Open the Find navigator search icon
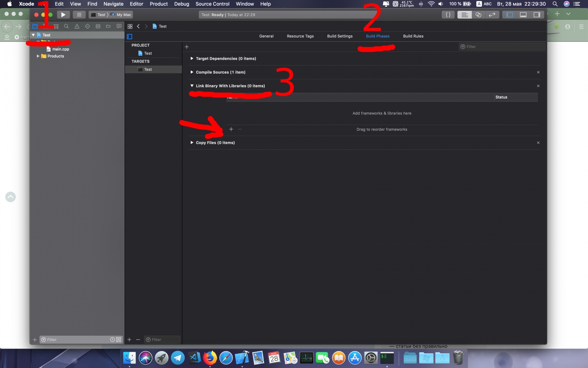Viewport: 588px width, 368px height. pos(67,26)
